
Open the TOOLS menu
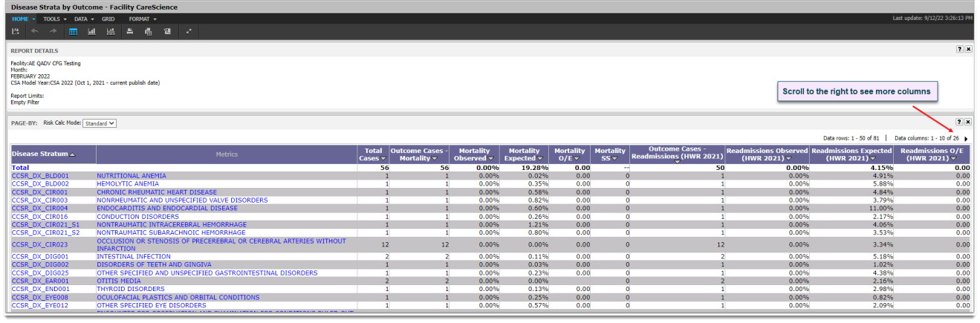point(53,19)
